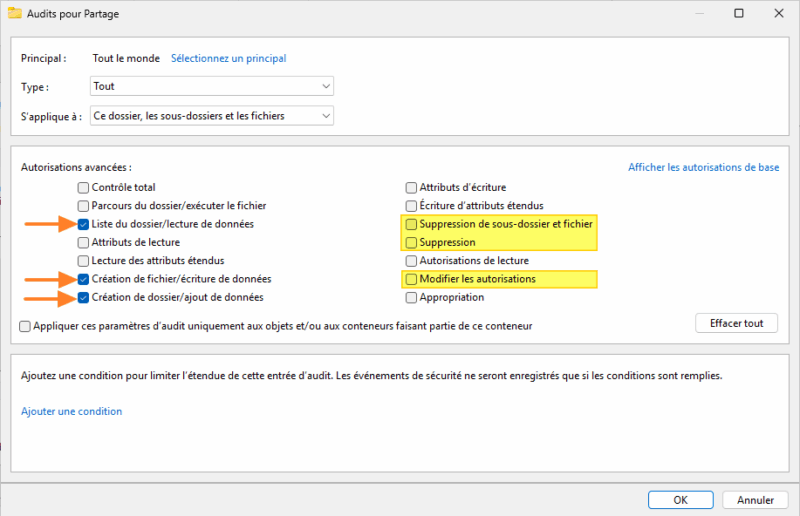Check the Suppression permission box
The image size is (800, 516).
click(411, 242)
